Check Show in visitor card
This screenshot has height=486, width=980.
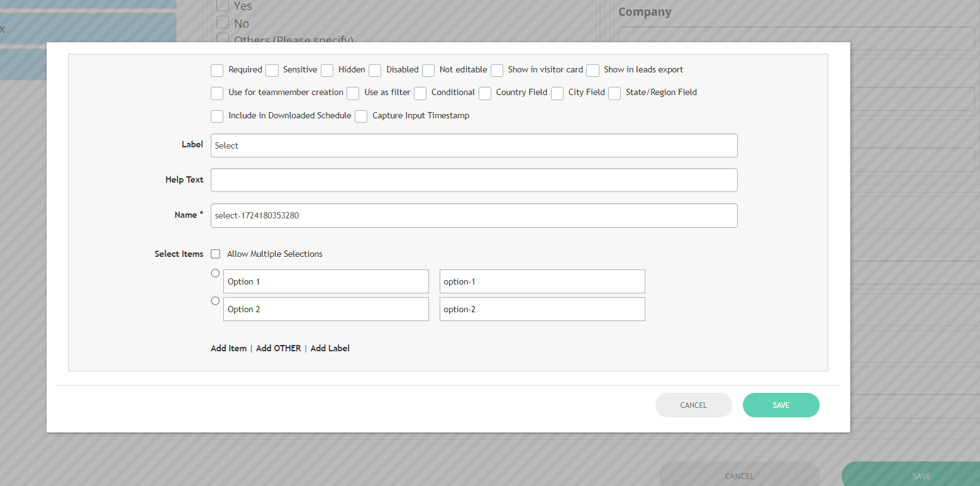(x=497, y=70)
